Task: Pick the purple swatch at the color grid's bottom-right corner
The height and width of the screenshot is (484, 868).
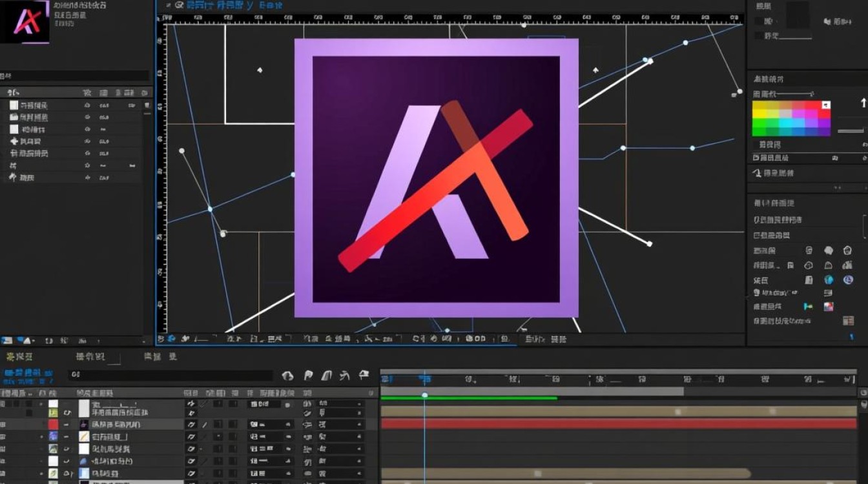Action: tap(824, 132)
